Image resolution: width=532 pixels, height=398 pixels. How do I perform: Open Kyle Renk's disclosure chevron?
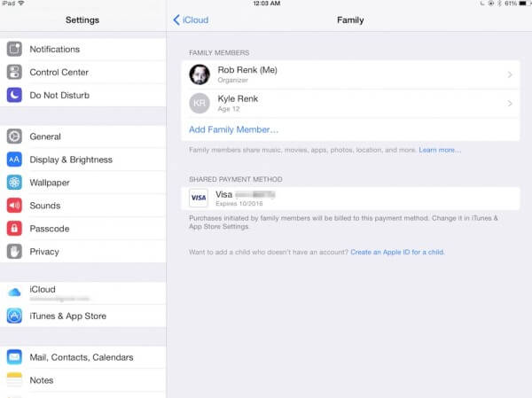510,104
